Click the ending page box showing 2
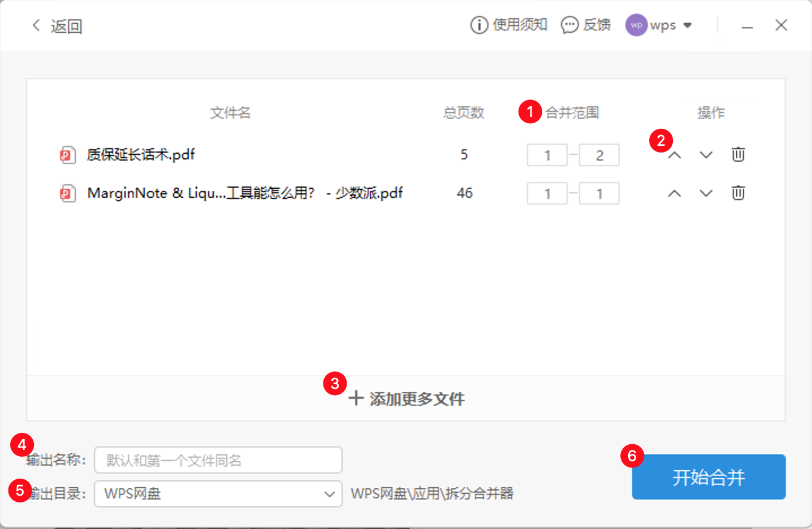 [599, 154]
